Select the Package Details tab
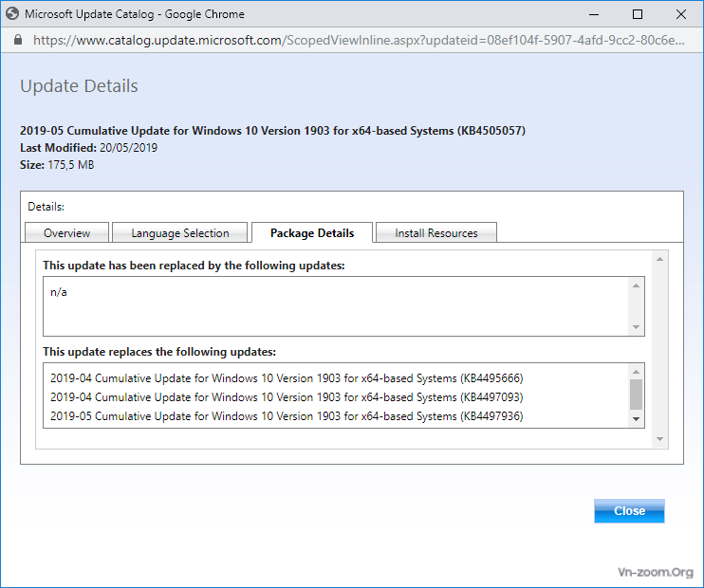This screenshot has height=588, width=704. pos(312,233)
